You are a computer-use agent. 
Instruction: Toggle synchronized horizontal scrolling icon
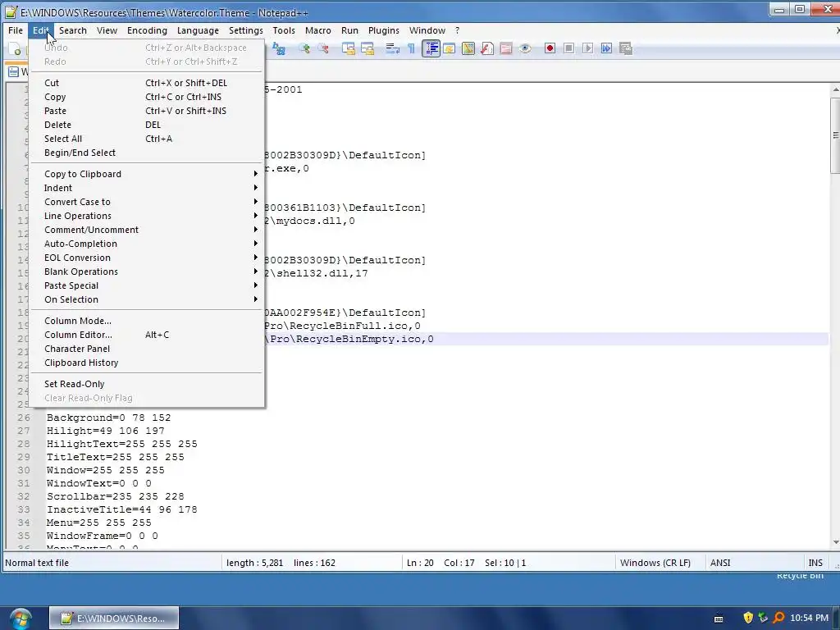[x=367, y=48]
